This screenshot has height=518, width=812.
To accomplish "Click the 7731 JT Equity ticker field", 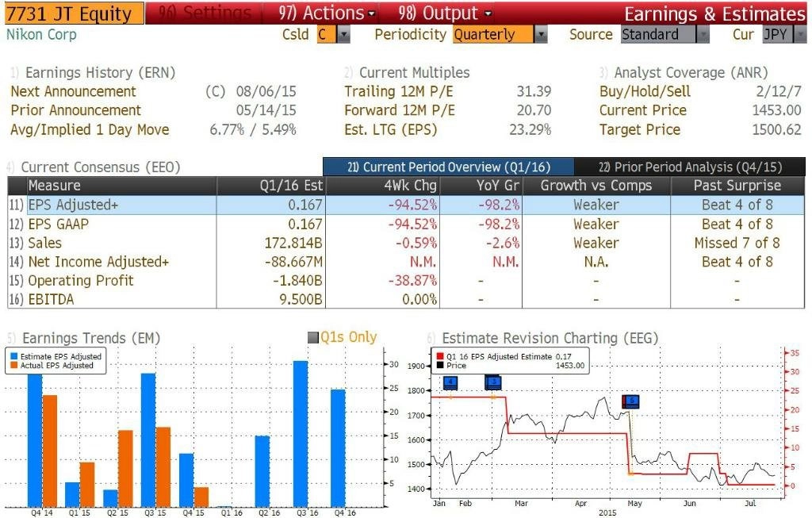I will point(74,13).
